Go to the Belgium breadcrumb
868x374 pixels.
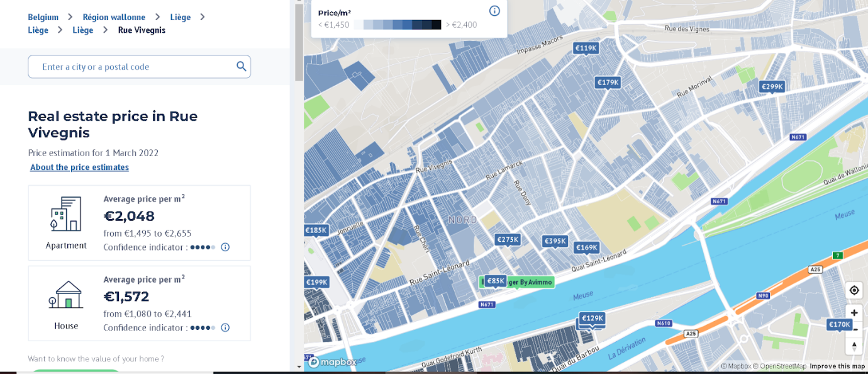(43, 17)
